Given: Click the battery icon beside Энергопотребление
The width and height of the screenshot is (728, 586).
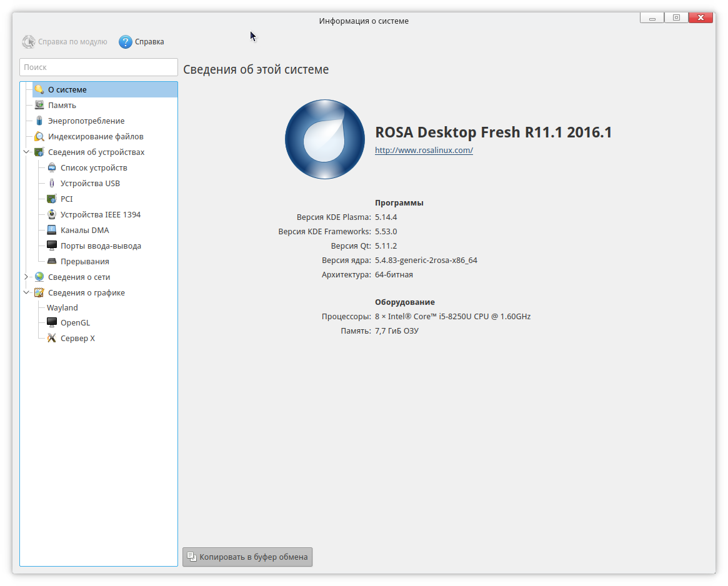Looking at the screenshot, I should pyautogui.click(x=39, y=121).
